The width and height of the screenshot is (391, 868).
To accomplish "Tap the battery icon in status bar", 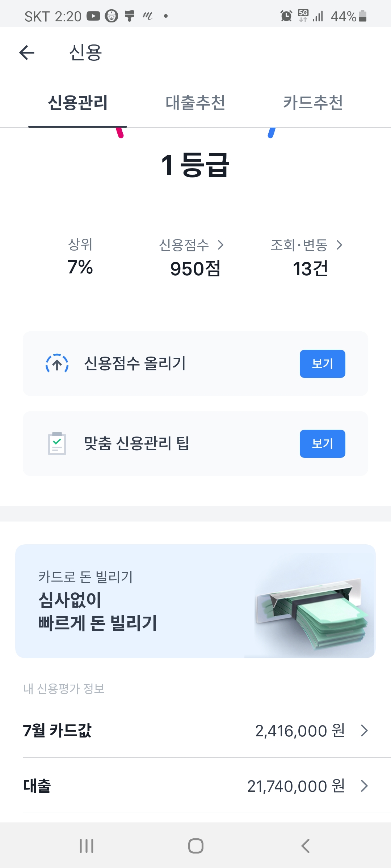I will point(362,16).
